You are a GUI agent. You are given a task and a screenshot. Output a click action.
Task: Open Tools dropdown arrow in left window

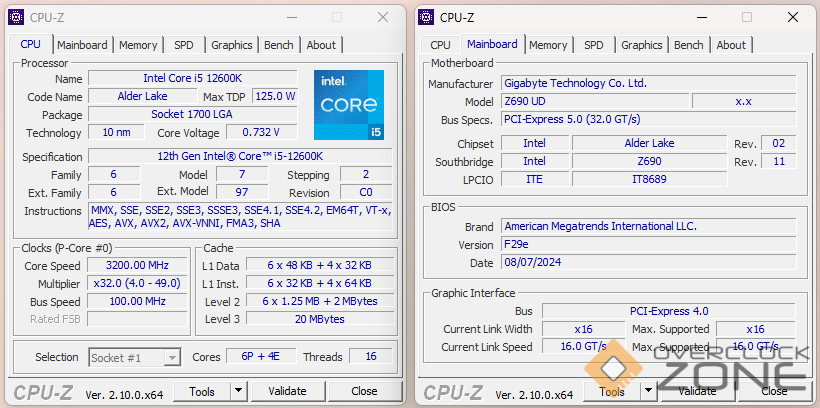[x=238, y=391]
